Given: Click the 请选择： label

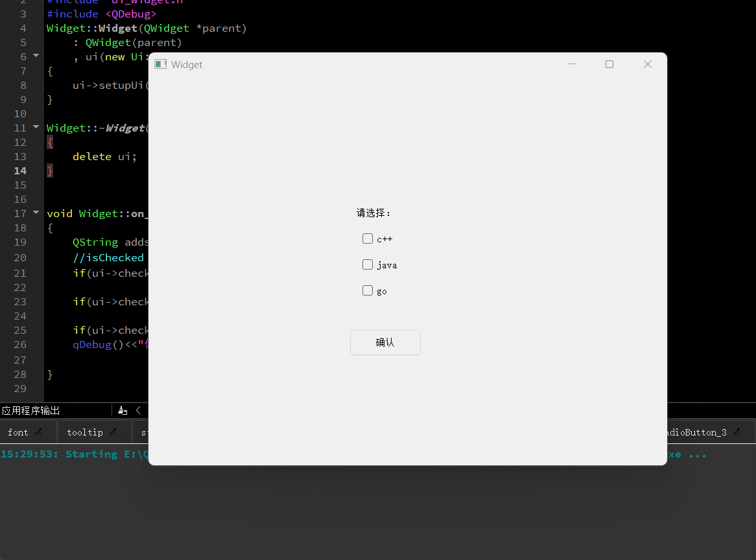Looking at the screenshot, I should [x=373, y=213].
